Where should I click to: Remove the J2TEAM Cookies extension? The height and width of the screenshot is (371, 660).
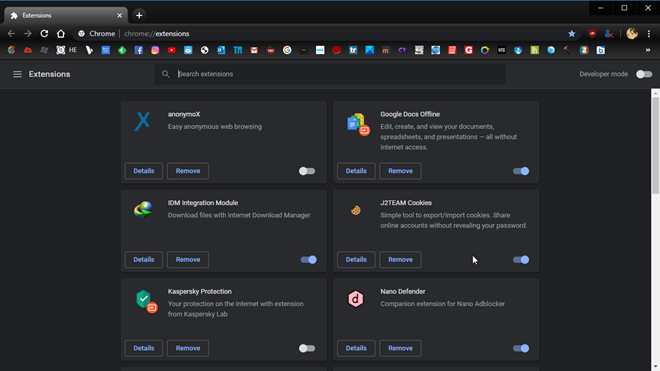point(400,259)
